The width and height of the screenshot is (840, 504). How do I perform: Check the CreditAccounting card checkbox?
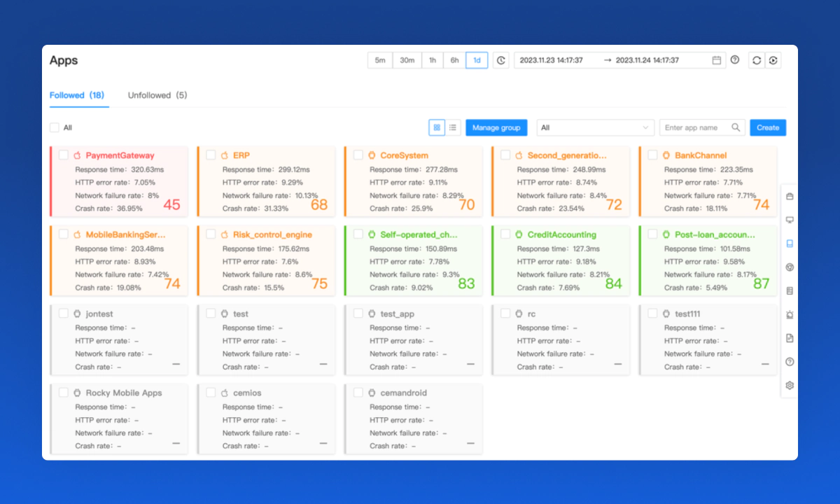point(505,234)
